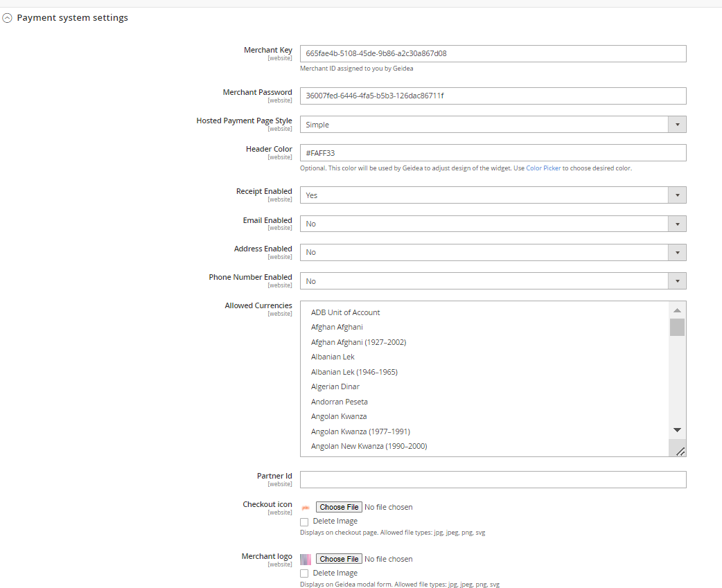
Task: Open the Address Enabled dropdown
Action: pos(493,252)
